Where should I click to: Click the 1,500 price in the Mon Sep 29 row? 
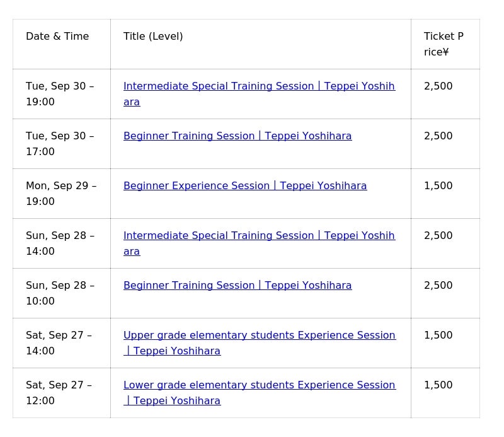[438, 186]
